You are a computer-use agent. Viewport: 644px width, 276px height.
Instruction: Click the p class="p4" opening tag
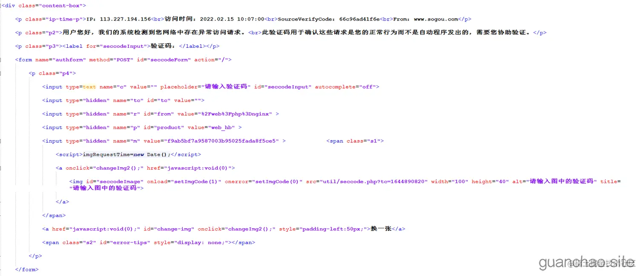52,74
